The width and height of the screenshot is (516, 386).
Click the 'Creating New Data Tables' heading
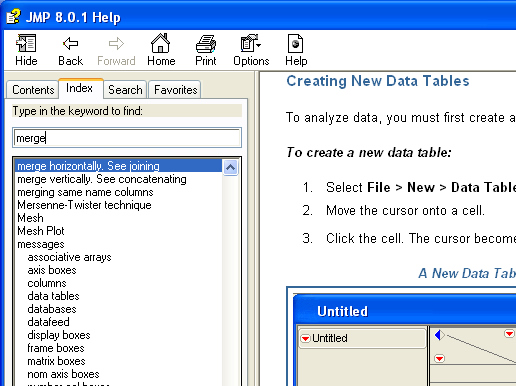[378, 81]
